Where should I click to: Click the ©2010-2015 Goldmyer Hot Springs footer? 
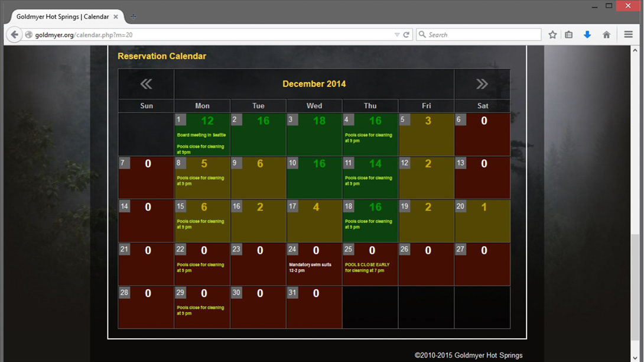[x=469, y=355]
